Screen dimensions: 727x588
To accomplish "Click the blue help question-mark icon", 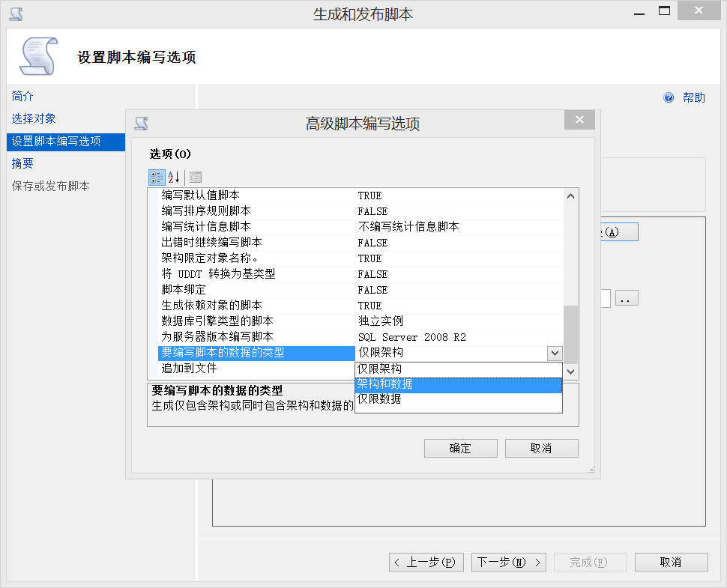I will point(669,97).
